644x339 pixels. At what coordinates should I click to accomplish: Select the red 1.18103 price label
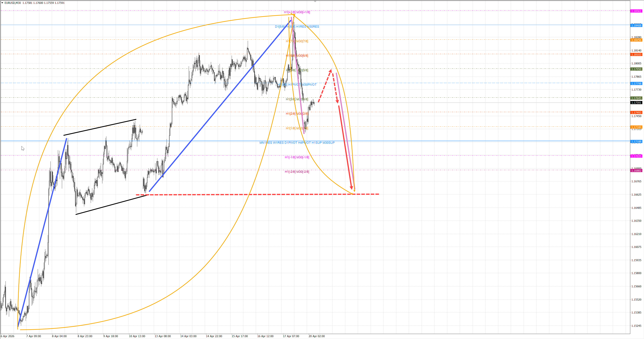[x=636, y=55]
